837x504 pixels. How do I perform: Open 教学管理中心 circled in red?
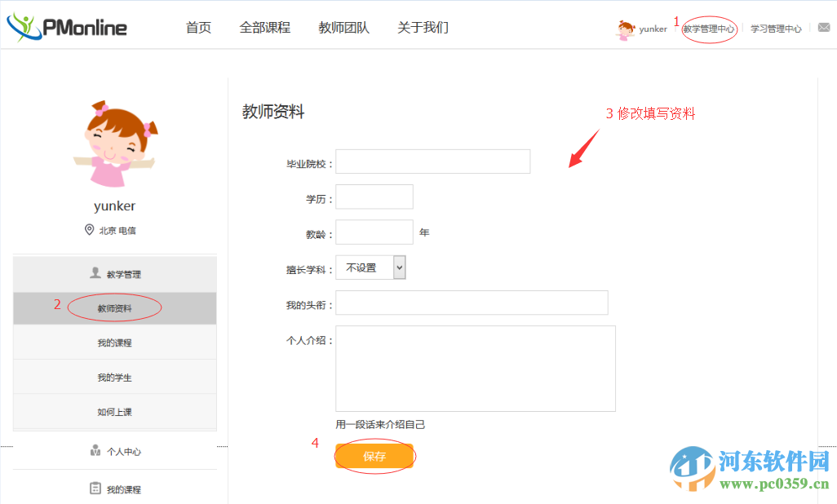709,29
